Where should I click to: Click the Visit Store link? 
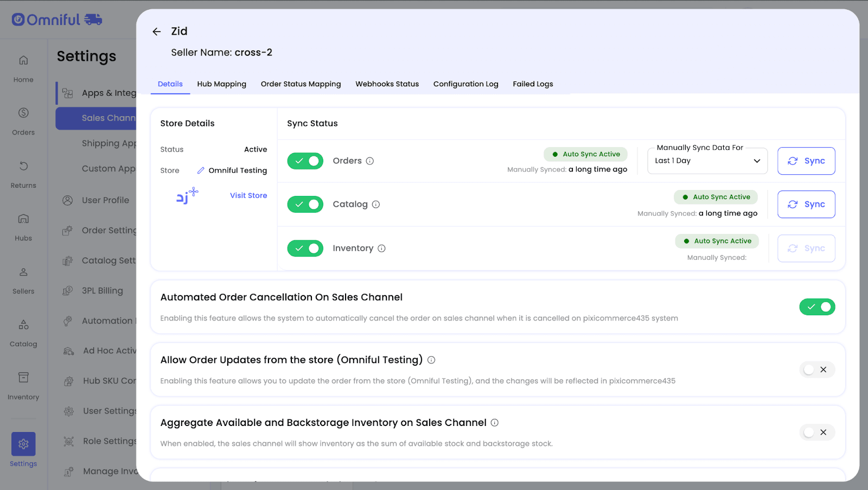[248, 195]
